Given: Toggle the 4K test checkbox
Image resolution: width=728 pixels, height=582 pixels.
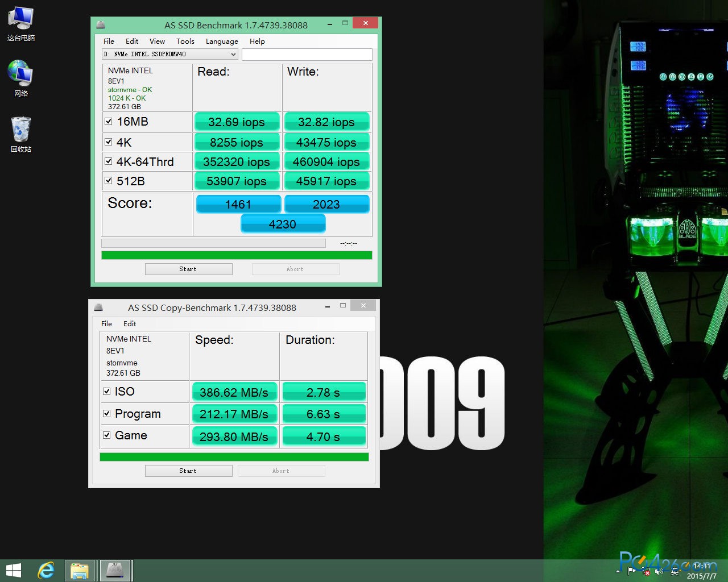Looking at the screenshot, I should 108,142.
